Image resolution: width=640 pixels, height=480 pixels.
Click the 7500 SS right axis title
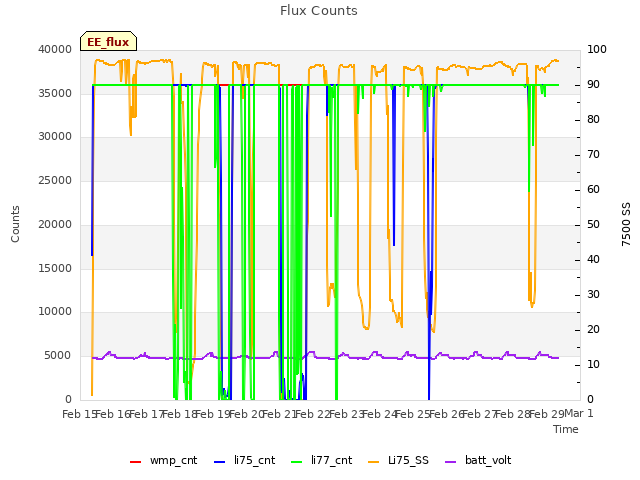coord(626,224)
